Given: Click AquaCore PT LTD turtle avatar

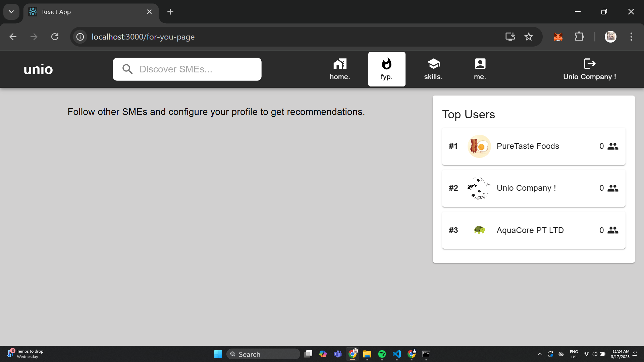Looking at the screenshot, I should tap(479, 230).
